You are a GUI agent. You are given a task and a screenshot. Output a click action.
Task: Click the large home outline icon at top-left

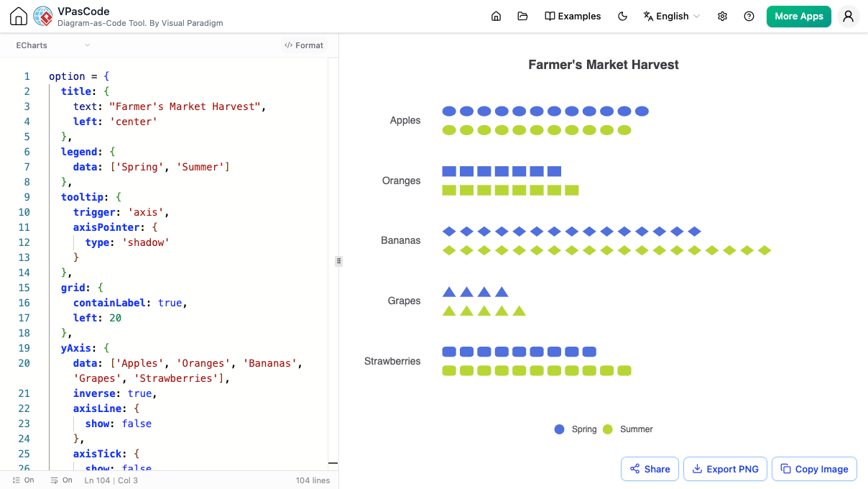[19, 17]
